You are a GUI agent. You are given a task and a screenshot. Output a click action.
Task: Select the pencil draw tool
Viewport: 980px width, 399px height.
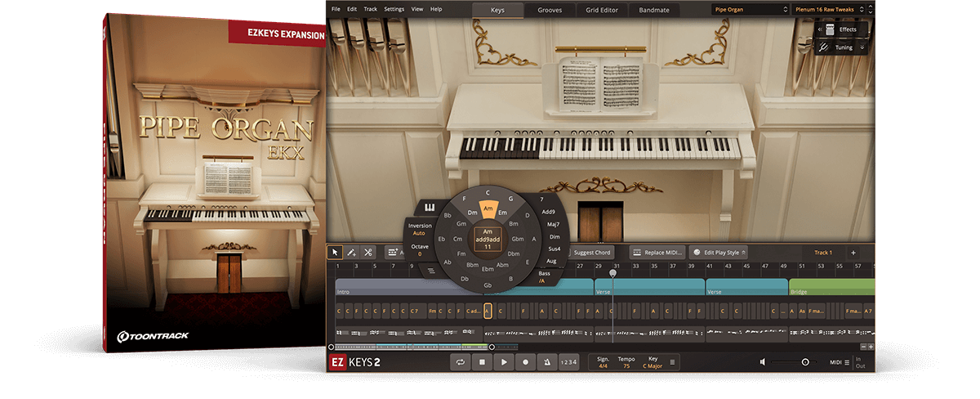[351, 253]
